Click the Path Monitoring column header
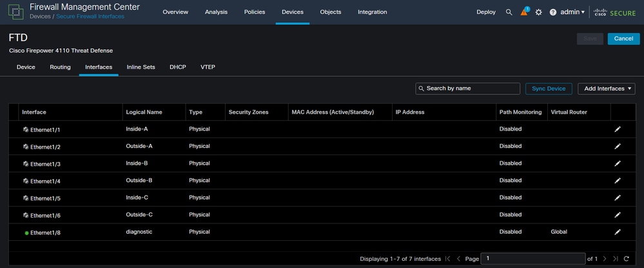The height and width of the screenshot is (268, 644). point(520,112)
